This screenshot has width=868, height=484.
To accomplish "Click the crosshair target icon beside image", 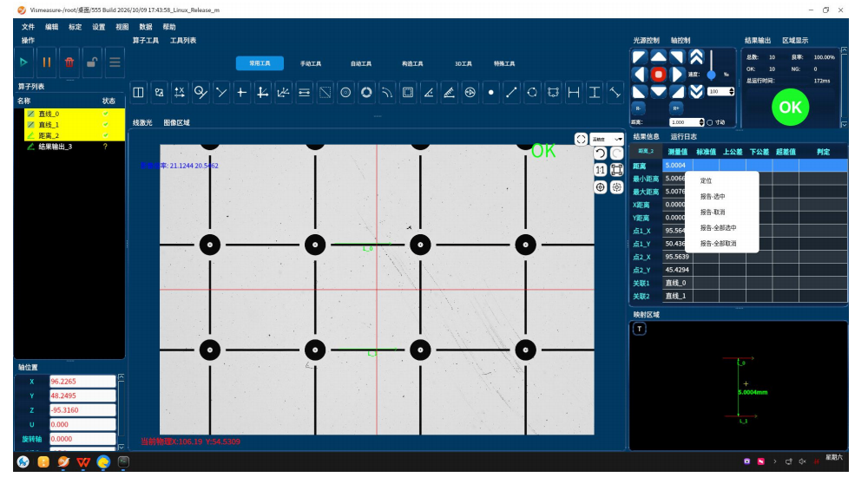I will pyautogui.click(x=600, y=187).
